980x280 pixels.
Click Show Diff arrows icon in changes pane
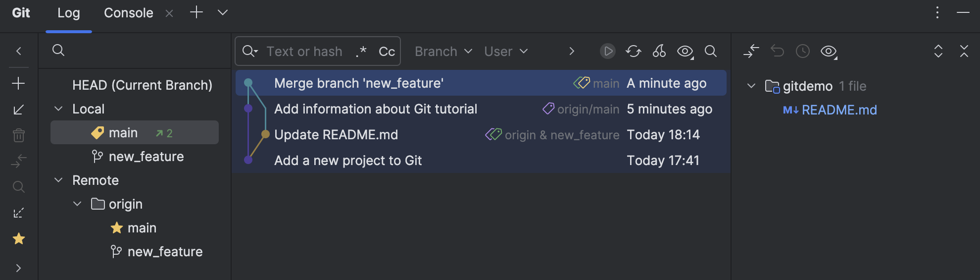click(751, 51)
